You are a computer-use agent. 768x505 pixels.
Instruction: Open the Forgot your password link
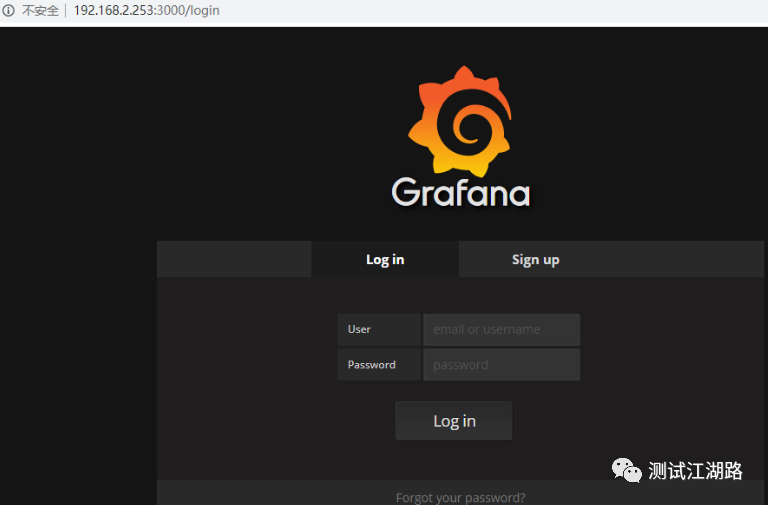click(x=460, y=498)
